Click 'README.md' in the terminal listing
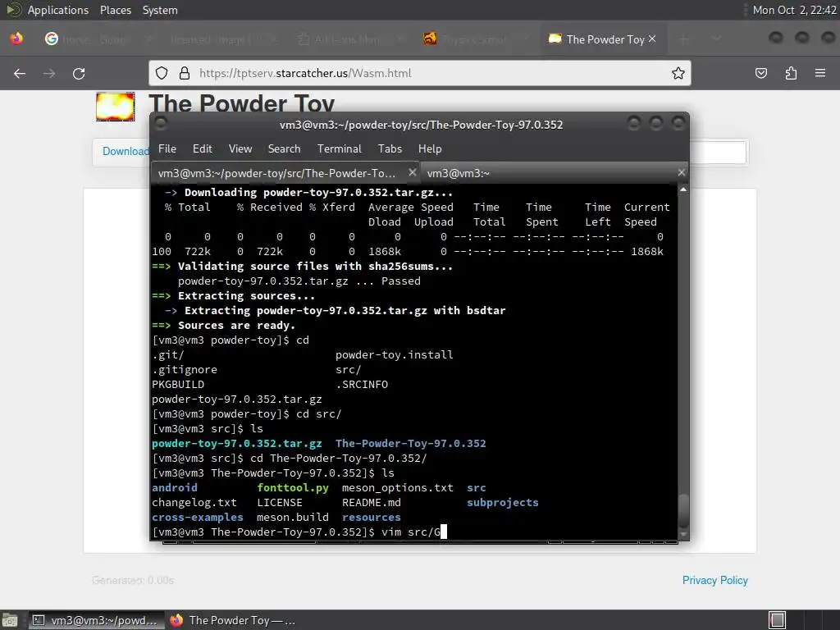This screenshot has height=630, width=840. point(372,503)
